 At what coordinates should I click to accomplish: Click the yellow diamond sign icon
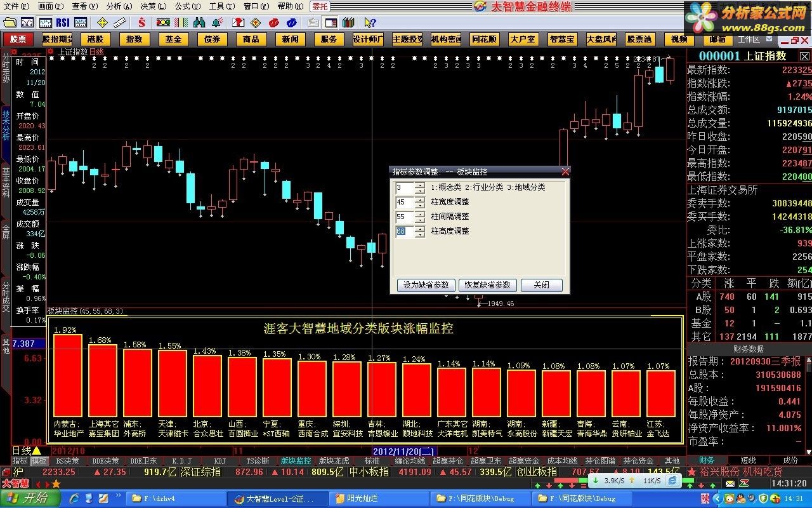click(256, 22)
